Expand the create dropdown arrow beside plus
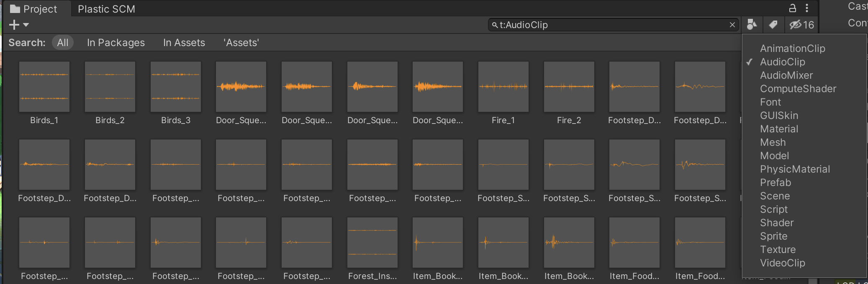This screenshot has width=868, height=284. tap(26, 25)
